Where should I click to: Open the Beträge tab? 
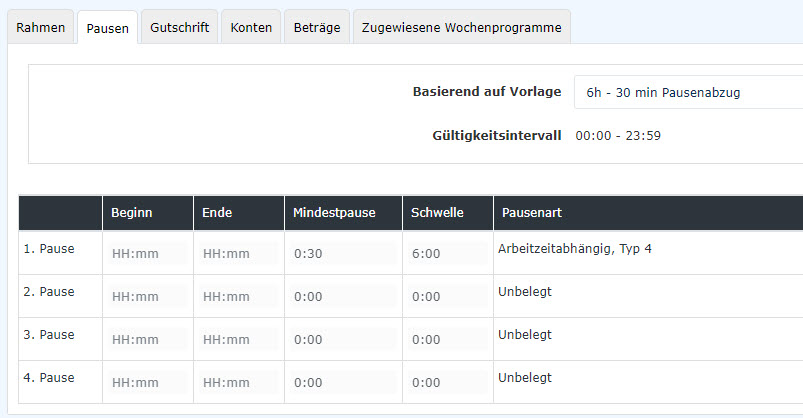click(x=316, y=28)
